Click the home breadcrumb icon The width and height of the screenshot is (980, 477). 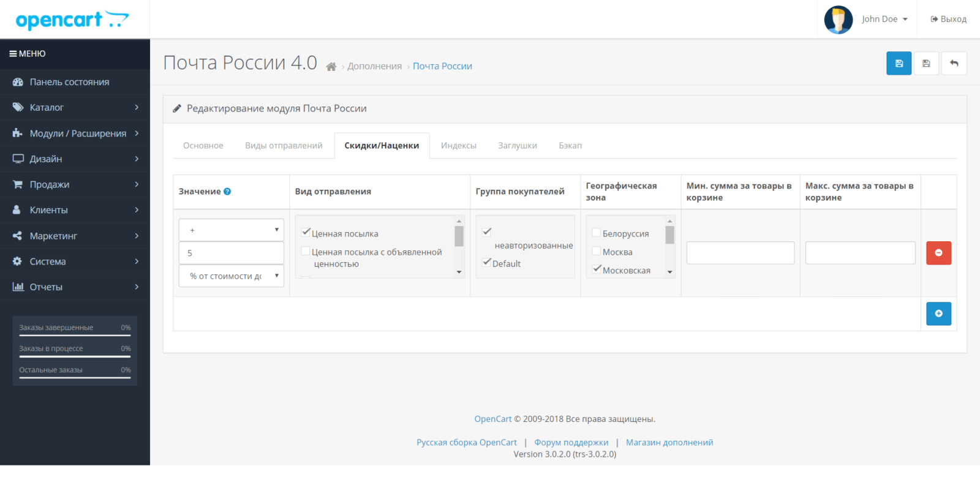(331, 67)
